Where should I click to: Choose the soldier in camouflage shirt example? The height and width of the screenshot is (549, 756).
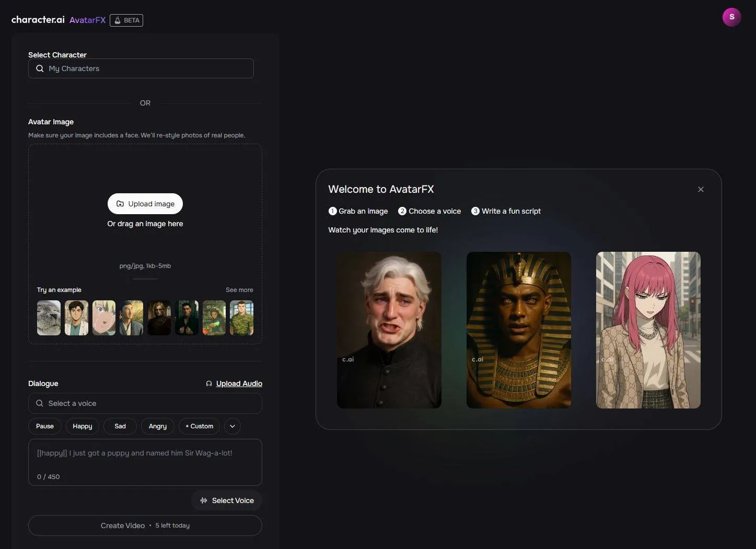[241, 318]
